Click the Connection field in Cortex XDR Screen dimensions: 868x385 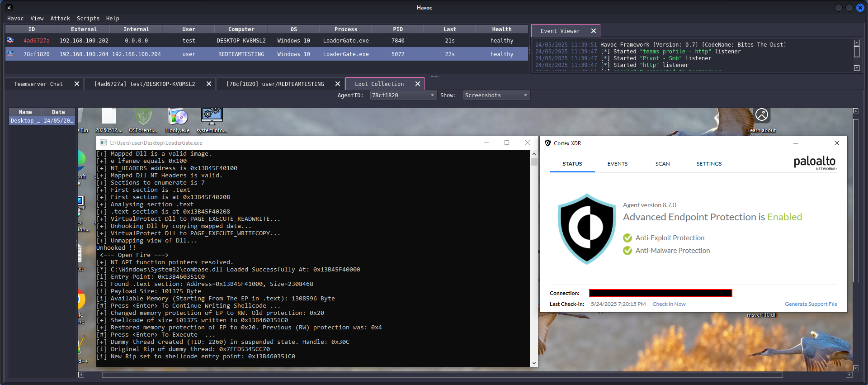[x=660, y=293]
